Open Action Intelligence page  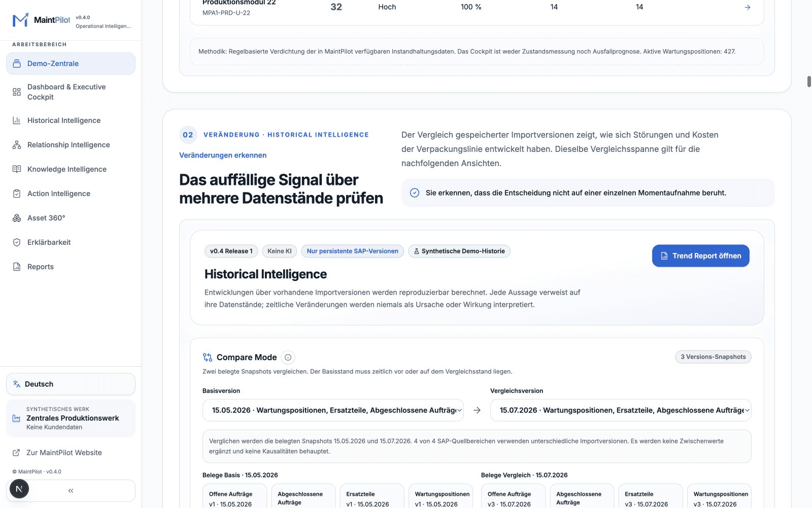(71, 194)
